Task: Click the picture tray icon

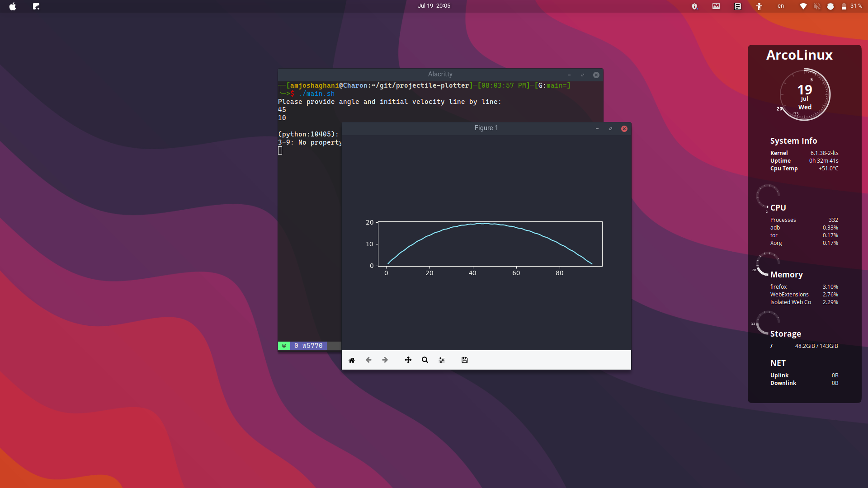Action: (x=716, y=6)
